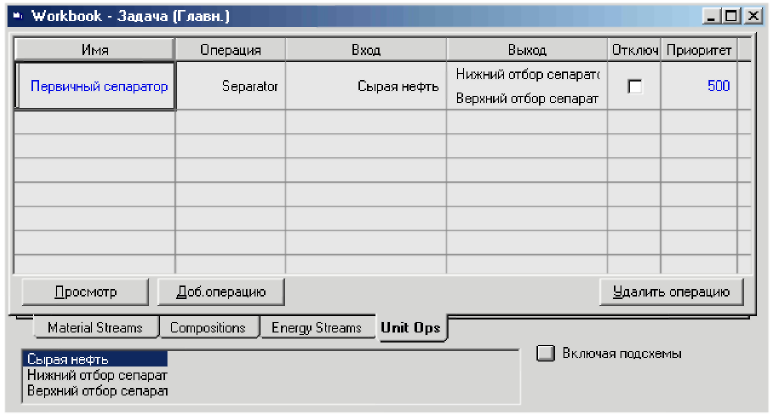This screenshot has width=770, height=418.
Task: Click the Удалить операцию button
Action: tap(671, 292)
